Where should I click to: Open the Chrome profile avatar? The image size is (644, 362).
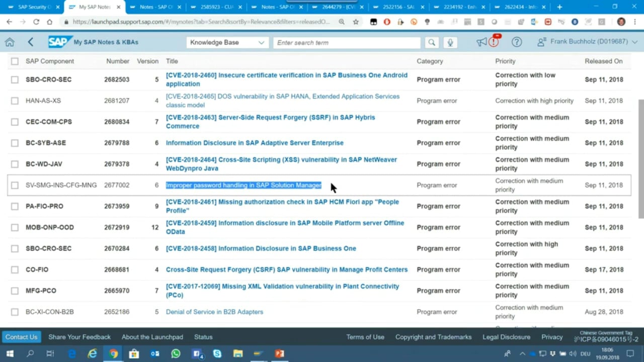(621, 22)
